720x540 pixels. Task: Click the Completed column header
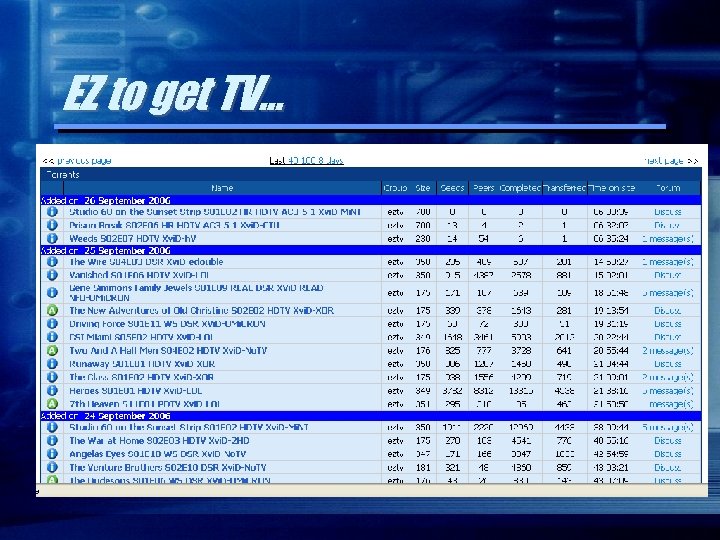point(520,188)
